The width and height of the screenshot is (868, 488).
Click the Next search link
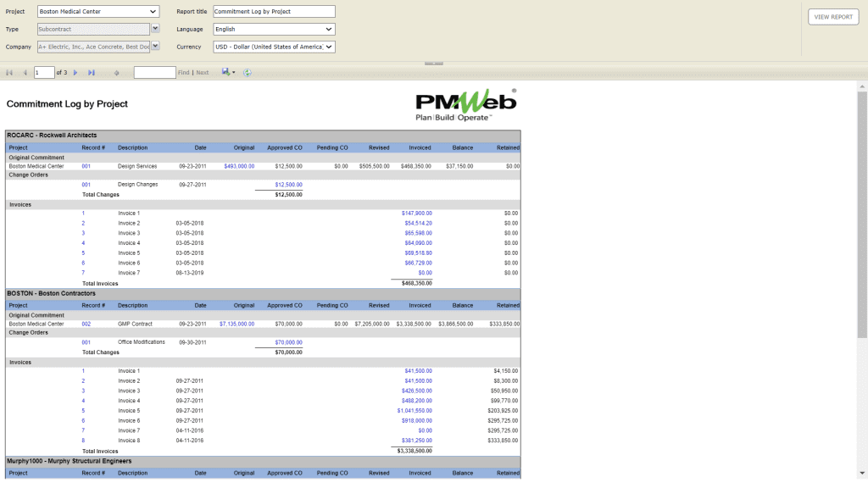[x=203, y=73]
